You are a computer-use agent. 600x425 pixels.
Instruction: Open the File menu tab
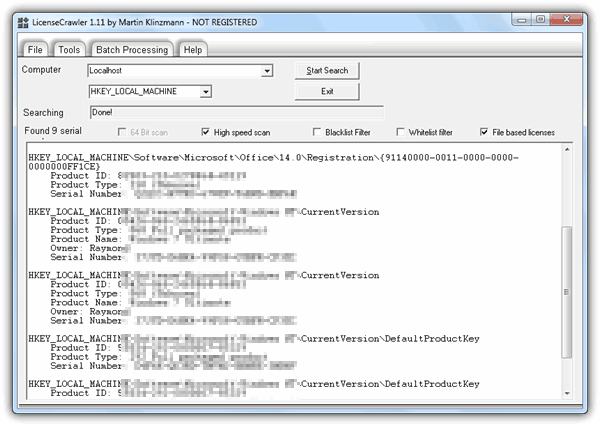pyautogui.click(x=35, y=50)
